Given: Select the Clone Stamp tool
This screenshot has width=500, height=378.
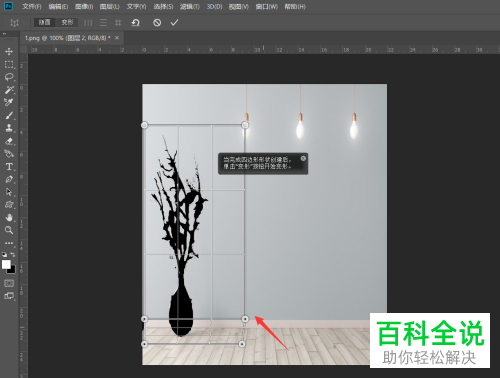Looking at the screenshot, I should pos(9,128).
